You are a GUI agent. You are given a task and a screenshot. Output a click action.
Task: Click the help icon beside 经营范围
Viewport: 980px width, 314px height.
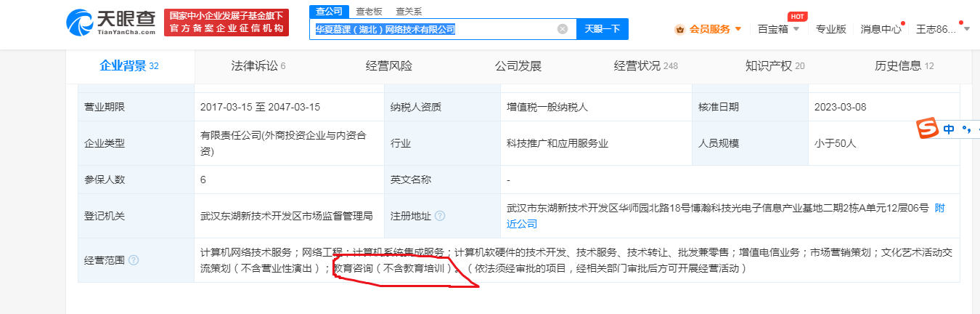(134, 260)
